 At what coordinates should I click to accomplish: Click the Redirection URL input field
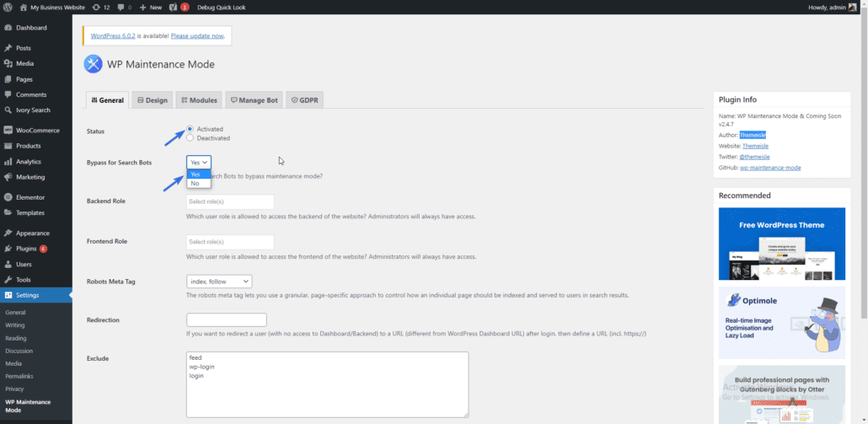pyautogui.click(x=227, y=320)
